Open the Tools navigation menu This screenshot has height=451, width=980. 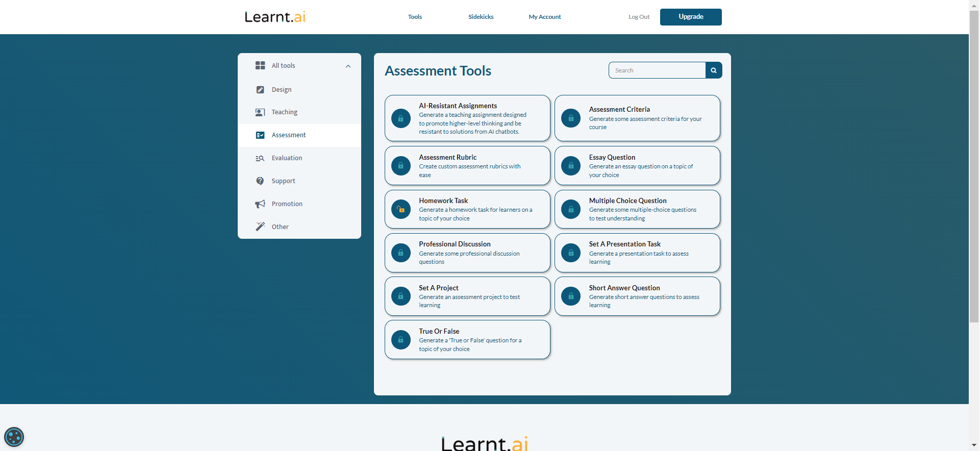[x=415, y=17]
